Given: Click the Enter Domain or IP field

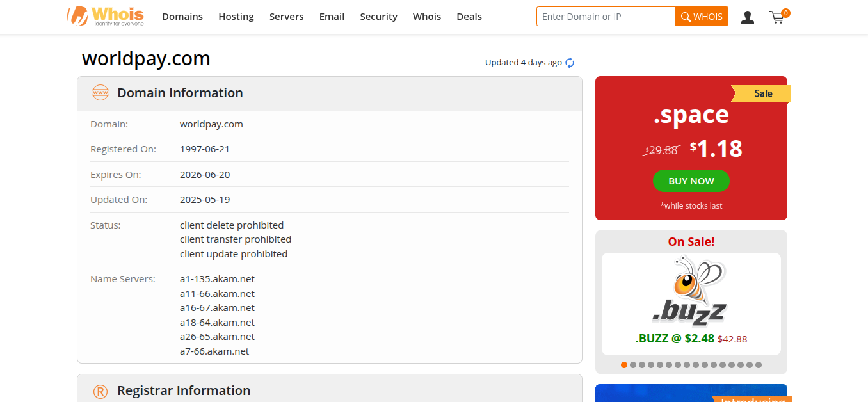Looking at the screenshot, I should (606, 17).
